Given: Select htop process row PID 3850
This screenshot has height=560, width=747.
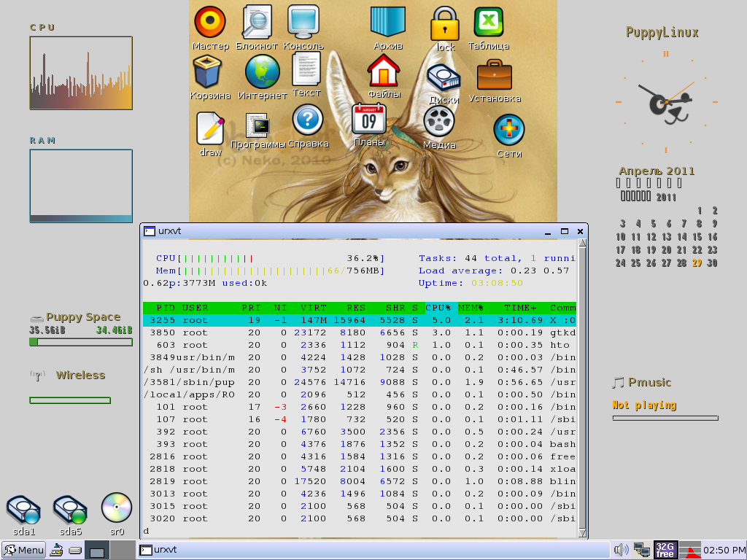Looking at the screenshot, I should click(x=359, y=332).
